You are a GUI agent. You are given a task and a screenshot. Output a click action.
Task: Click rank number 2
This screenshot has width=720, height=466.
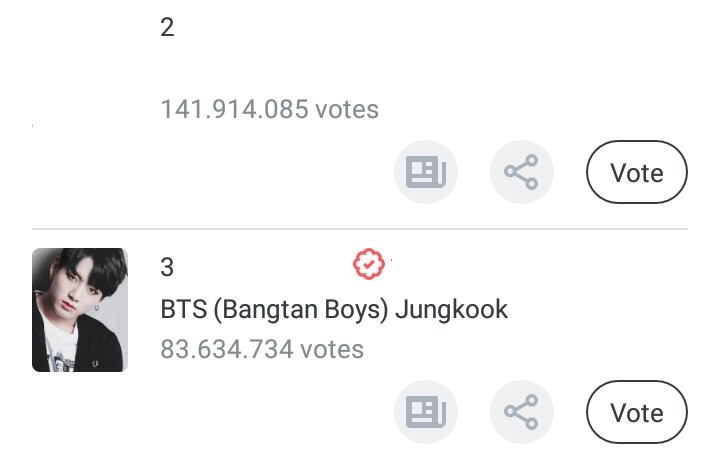(167, 28)
